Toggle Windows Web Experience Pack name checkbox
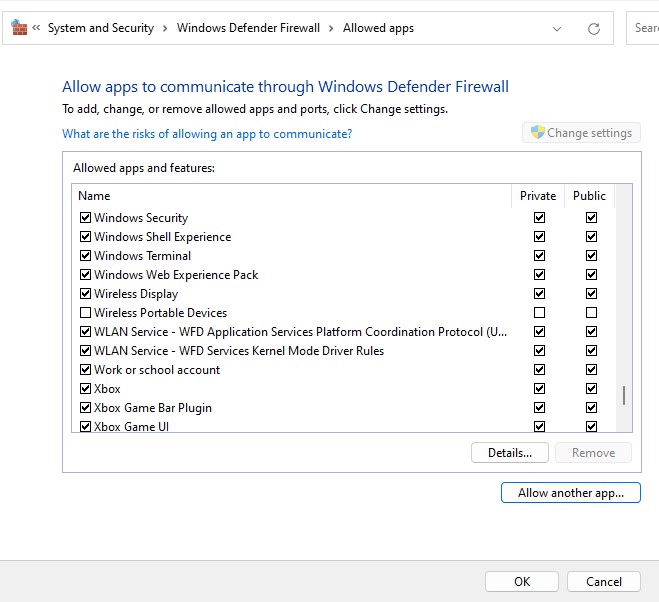The height and width of the screenshot is (602, 659). (x=85, y=275)
